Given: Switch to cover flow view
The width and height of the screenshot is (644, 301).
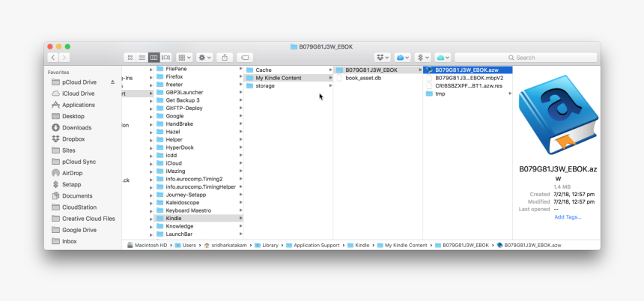Looking at the screenshot, I should coord(166,58).
